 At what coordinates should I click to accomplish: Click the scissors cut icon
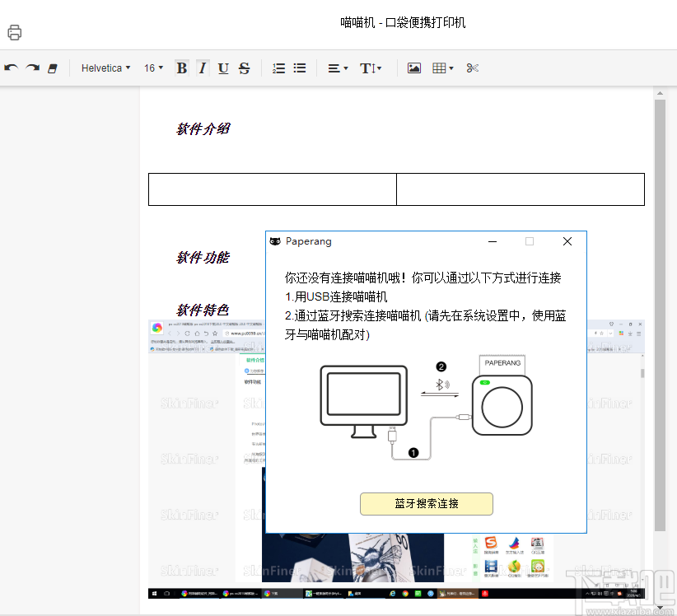tap(472, 68)
